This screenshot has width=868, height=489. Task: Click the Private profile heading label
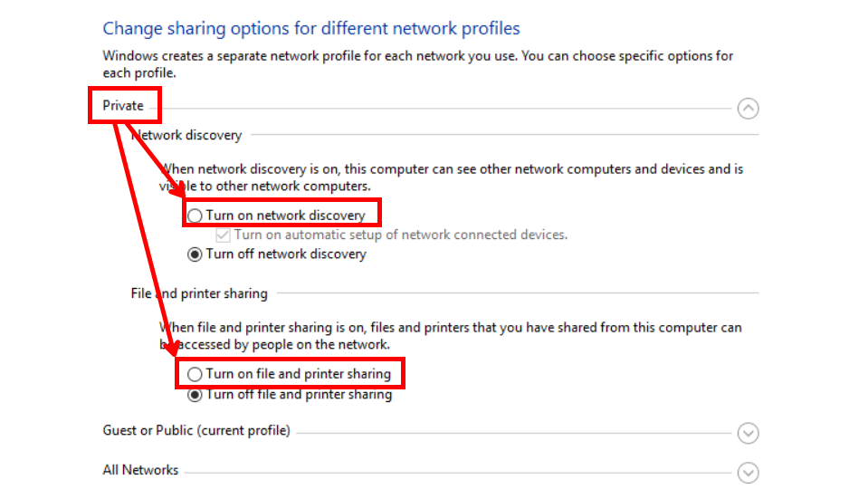coord(123,105)
